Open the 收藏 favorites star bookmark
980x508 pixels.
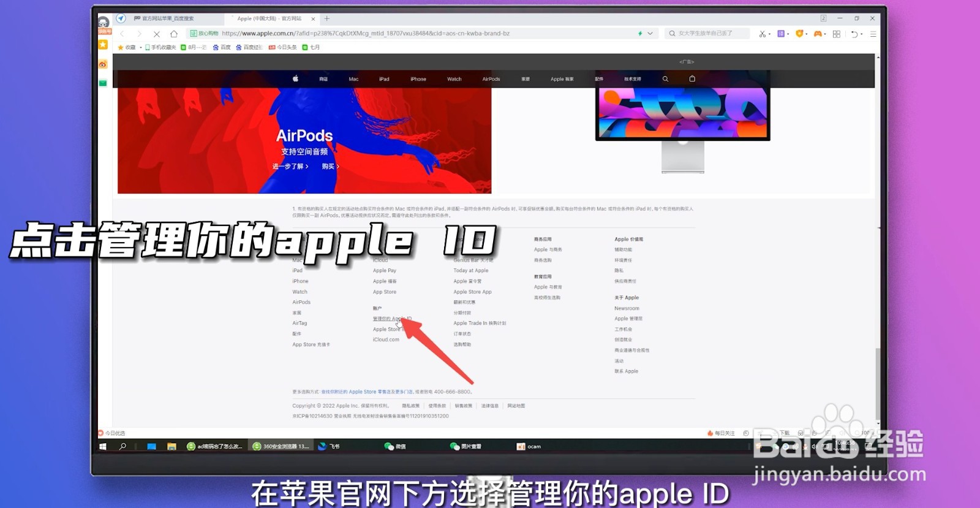127,47
